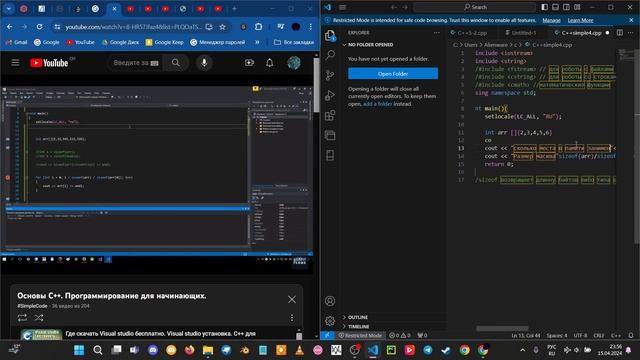Click the Learn More link in banner

pyautogui.click(x=580, y=20)
